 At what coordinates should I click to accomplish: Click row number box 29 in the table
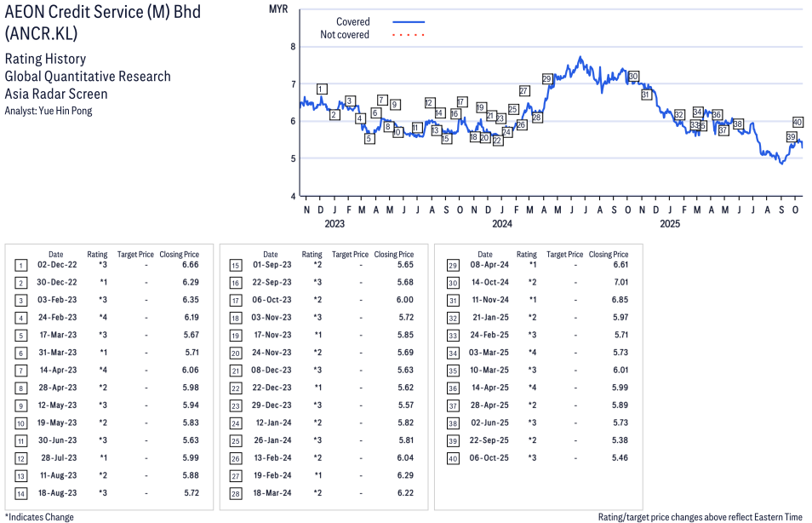coord(450,266)
